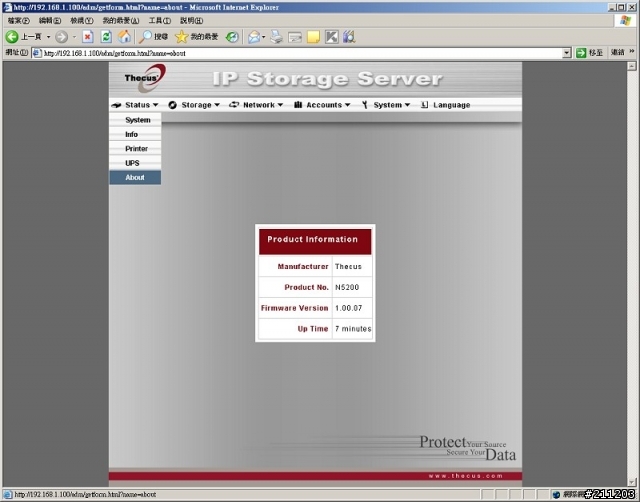Click the IE Forward arrow icon
Viewport: 640px width, 502px height.
[61, 37]
